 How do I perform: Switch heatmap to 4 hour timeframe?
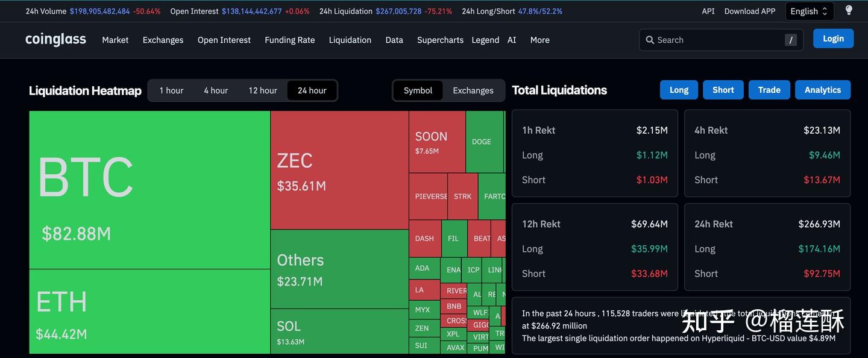tap(215, 90)
